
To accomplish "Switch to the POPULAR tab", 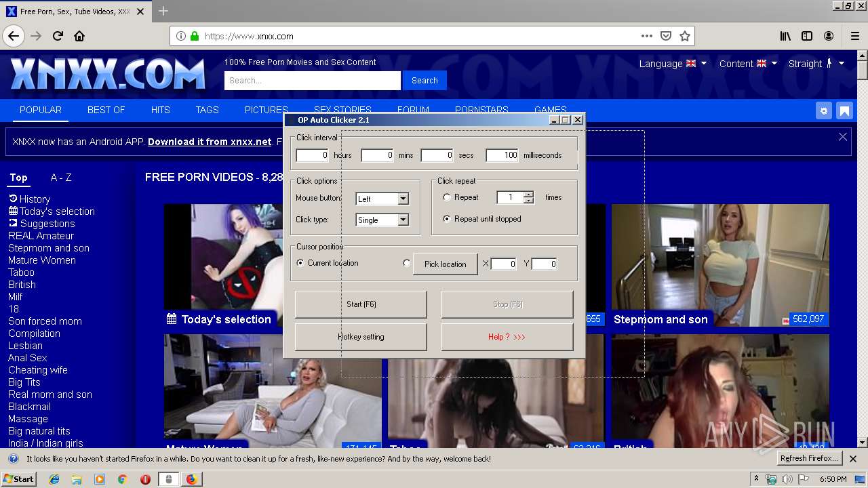I will coord(41,110).
